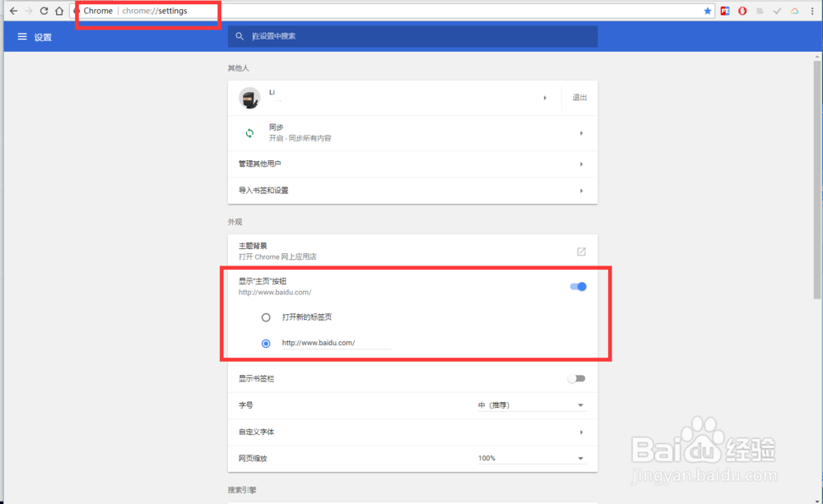The image size is (823, 504).
Task: Click the red Opera-style extension icon
Action: pyautogui.click(x=742, y=11)
